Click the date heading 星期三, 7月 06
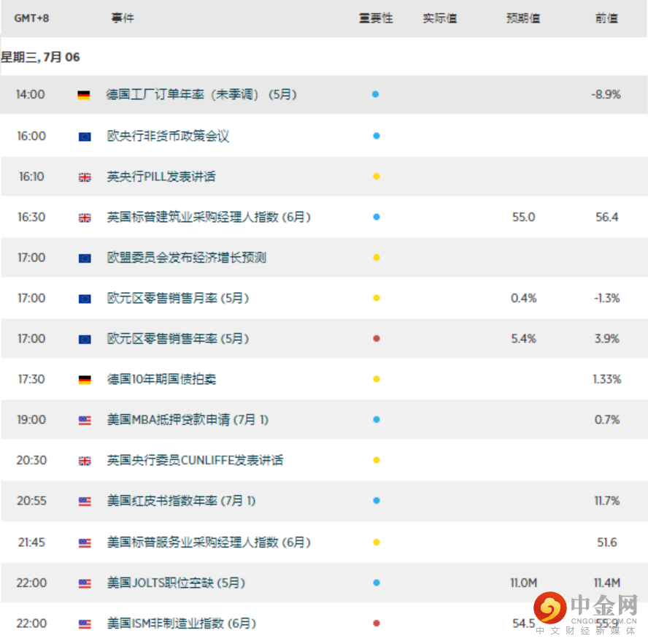 [40, 57]
